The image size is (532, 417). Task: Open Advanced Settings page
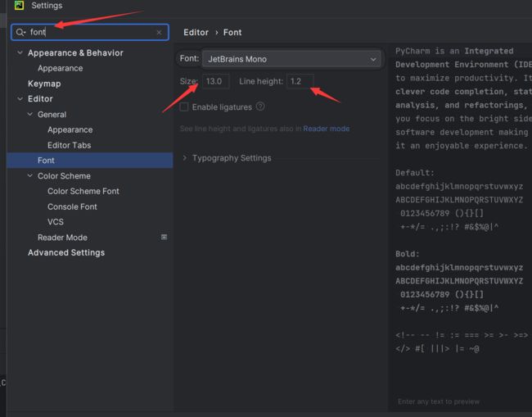(66, 252)
